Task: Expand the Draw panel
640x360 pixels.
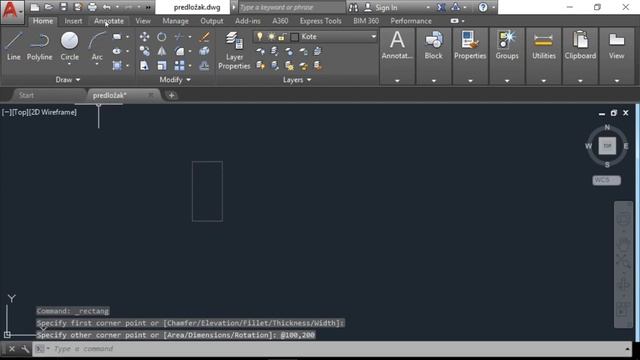Action: coord(68,80)
